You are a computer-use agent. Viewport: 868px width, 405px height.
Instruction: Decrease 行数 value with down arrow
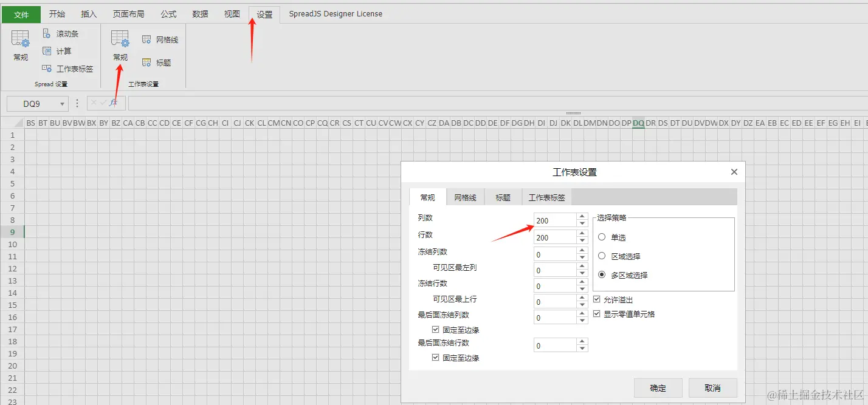[x=582, y=240]
